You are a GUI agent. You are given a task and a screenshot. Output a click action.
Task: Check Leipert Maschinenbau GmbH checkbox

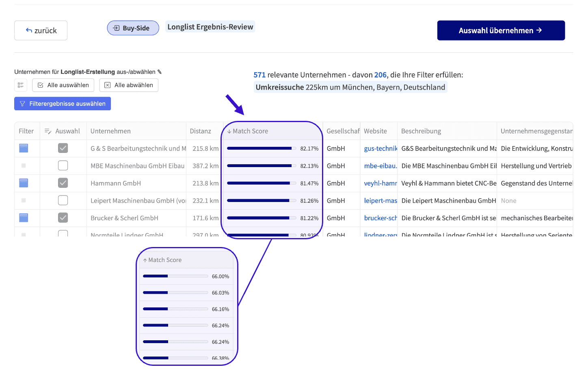coord(63,200)
